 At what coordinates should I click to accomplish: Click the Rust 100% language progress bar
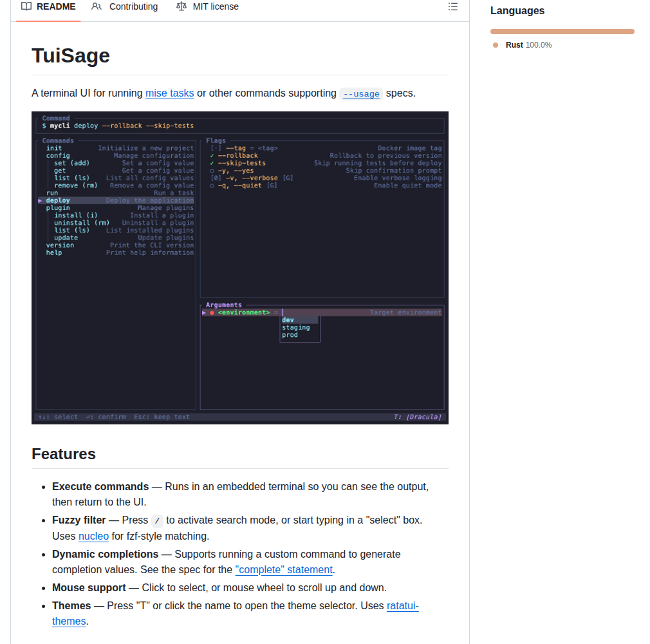click(562, 30)
